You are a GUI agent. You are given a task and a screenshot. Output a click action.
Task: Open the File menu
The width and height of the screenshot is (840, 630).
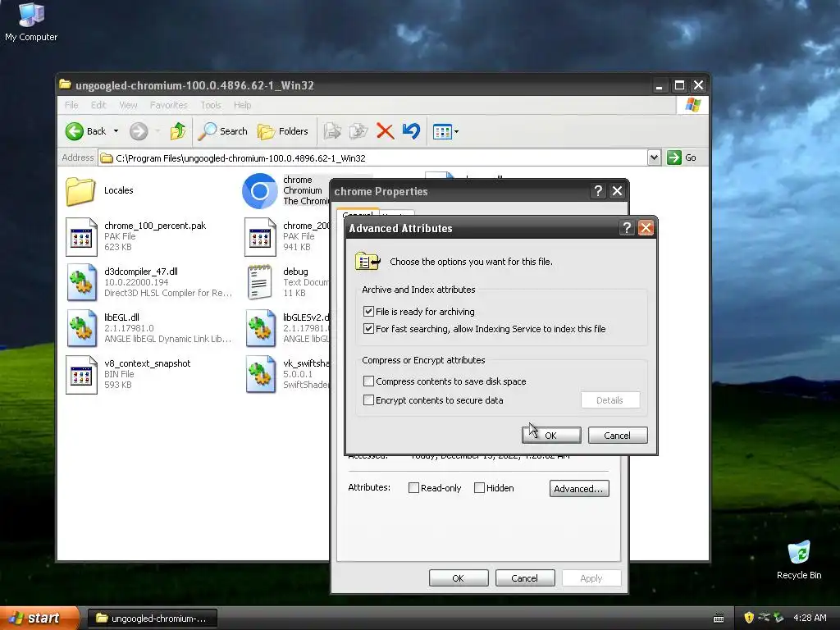tap(71, 105)
